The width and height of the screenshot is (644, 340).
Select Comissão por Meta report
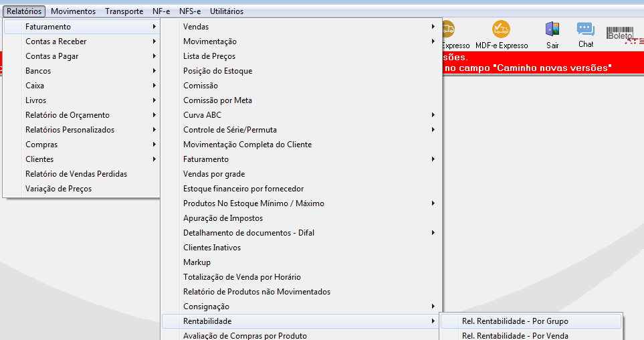click(x=302, y=100)
